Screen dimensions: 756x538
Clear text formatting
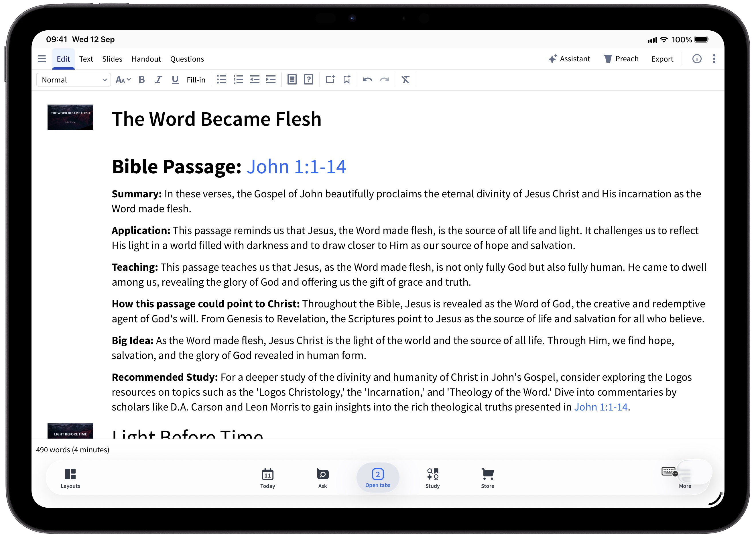pos(406,80)
